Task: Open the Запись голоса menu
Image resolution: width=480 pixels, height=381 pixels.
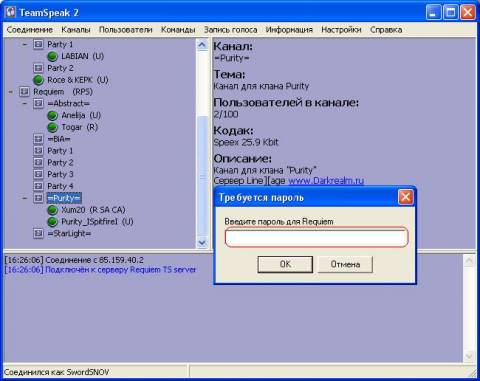Action: 230,30
